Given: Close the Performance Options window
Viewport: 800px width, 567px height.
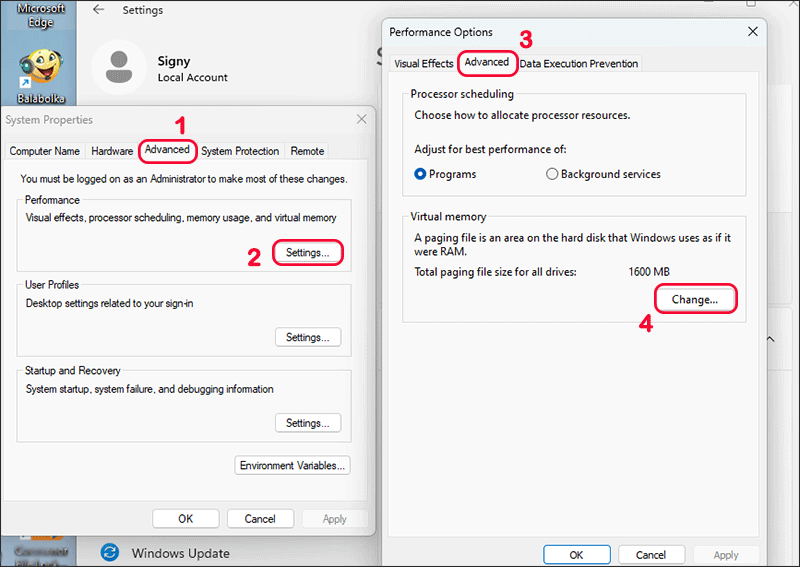Looking at the screenshot, I should [752, 32].
